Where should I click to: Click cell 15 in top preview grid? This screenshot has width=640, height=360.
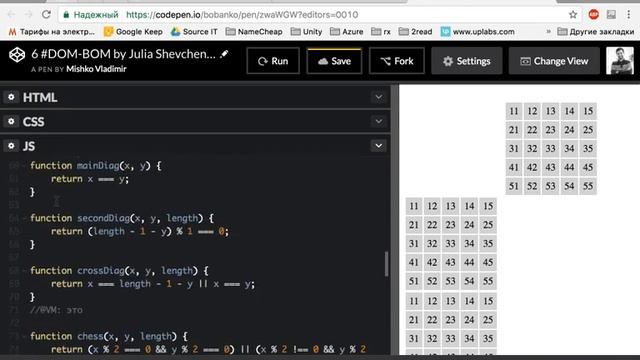pyautogui.click(x=588, y=111)
